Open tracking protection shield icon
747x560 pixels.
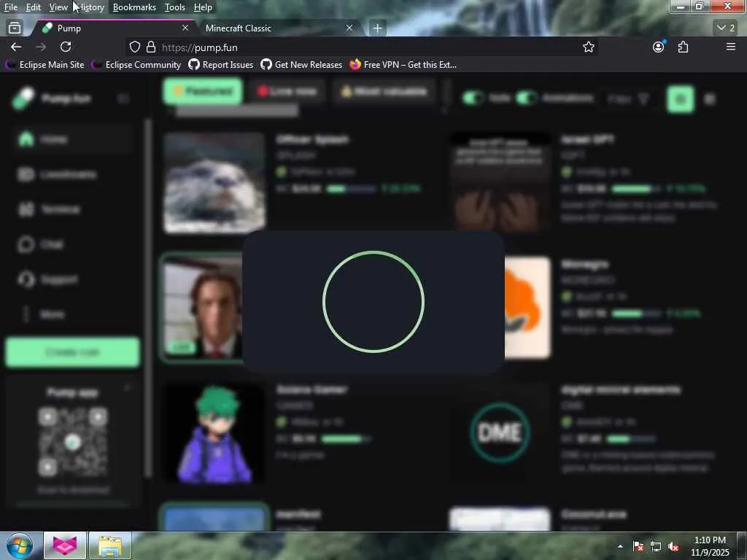[135, 47]
